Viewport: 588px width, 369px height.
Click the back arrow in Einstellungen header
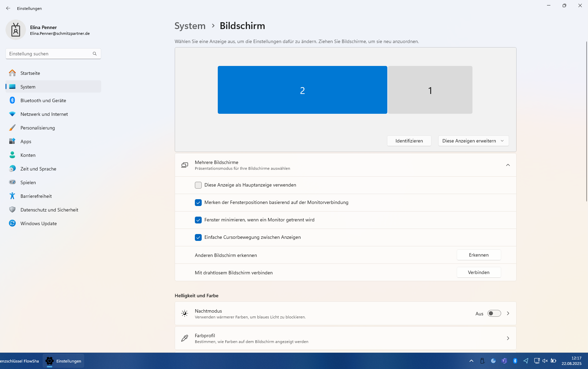click(x=8, y=8)
